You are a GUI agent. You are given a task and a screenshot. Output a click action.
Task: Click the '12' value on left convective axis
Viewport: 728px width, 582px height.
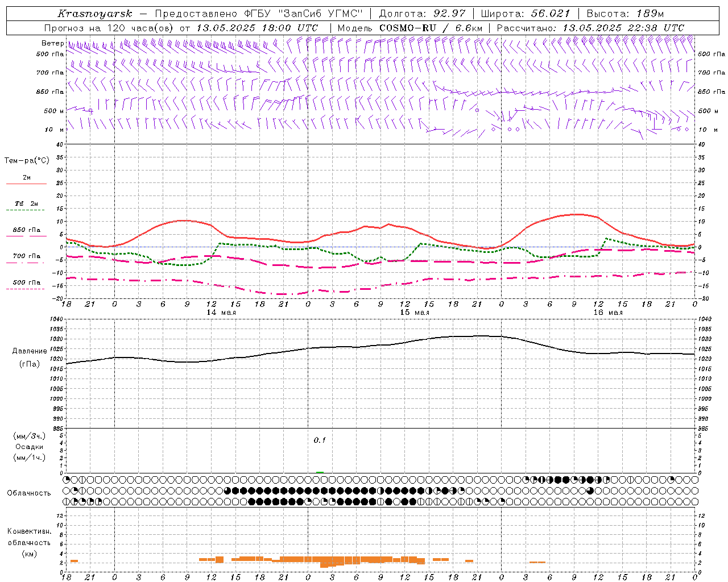click(60, 516)
